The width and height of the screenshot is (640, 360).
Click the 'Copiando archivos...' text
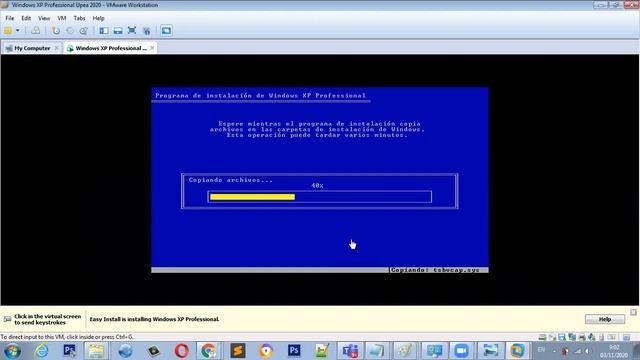231,180
